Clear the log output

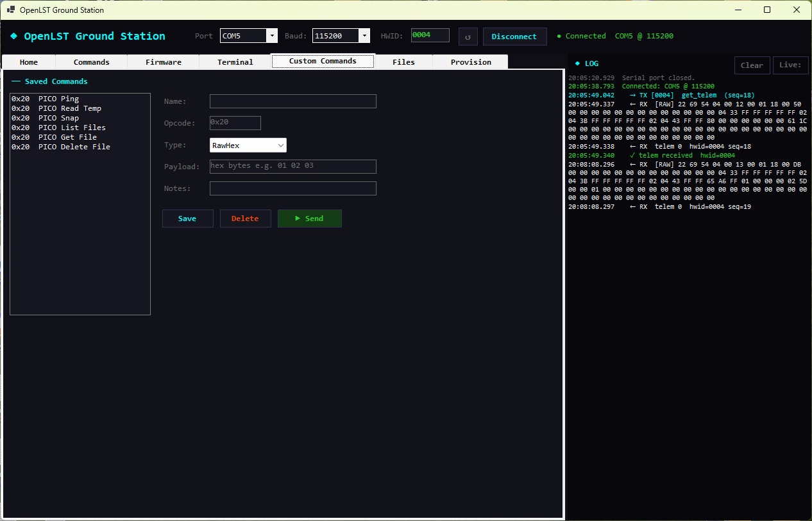(752, 65)
